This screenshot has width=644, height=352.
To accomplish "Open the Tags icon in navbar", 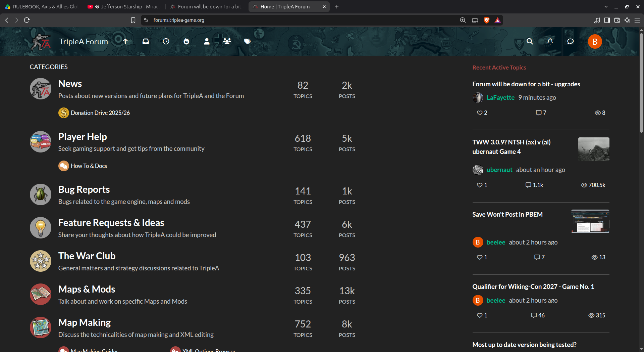I will pyautogui.click(x=248, y=41).
